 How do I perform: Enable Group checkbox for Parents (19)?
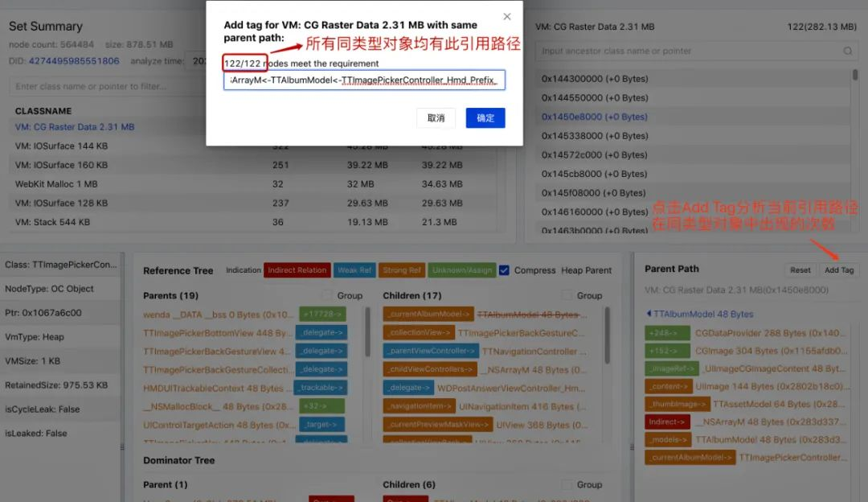pyautogui.click(x=327, y=295)
